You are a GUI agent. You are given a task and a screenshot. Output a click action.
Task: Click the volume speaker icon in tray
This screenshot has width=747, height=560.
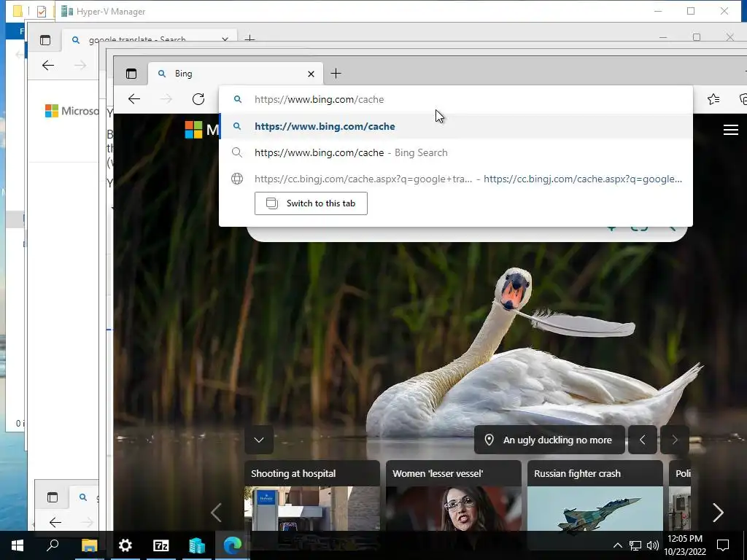coord(653,545)
